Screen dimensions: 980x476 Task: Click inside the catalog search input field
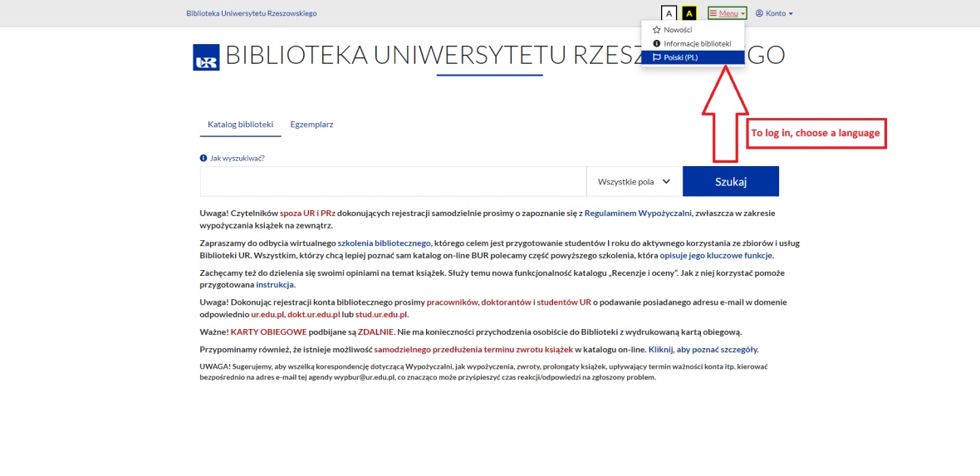tap(393, 181)
